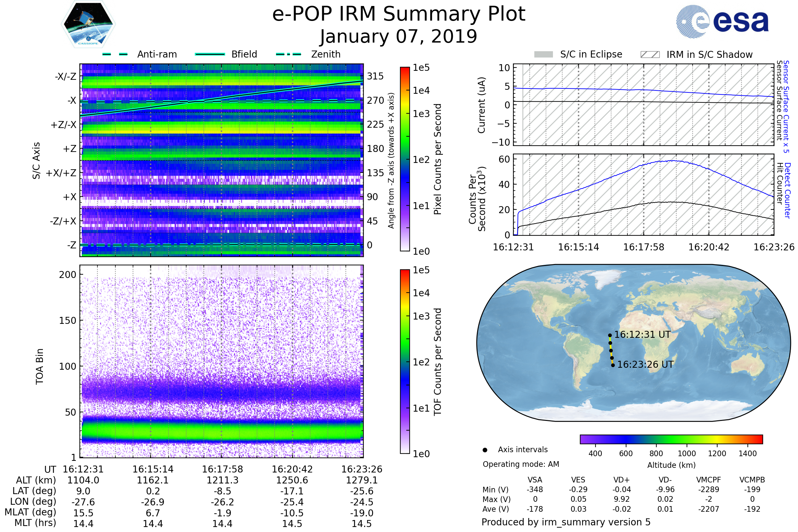Click the CASSIOPE mission logo

click(x=88, y=24)
